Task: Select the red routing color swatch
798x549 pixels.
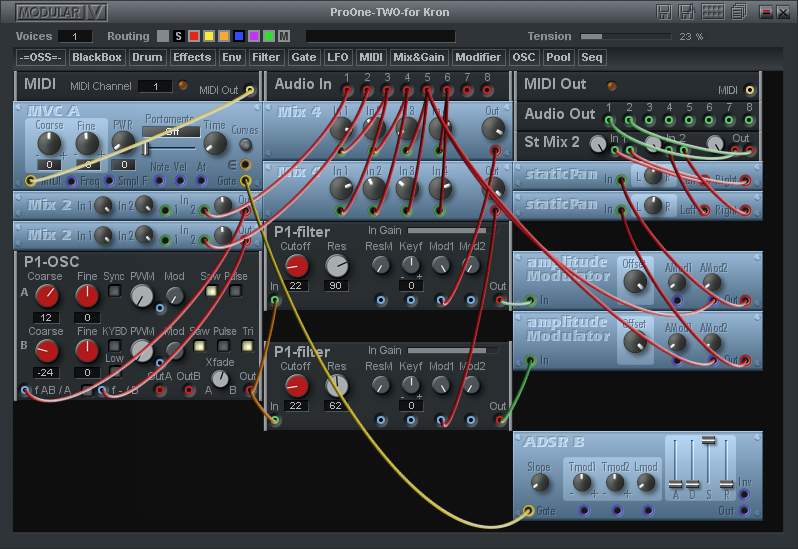Action: pyautogui.click(x=194, y=36)
